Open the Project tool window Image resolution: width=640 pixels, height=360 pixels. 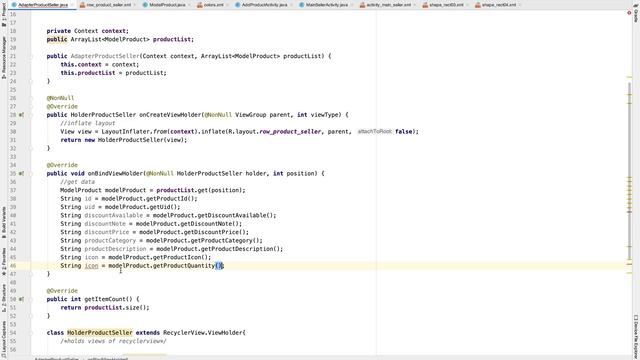coord(4,14)
